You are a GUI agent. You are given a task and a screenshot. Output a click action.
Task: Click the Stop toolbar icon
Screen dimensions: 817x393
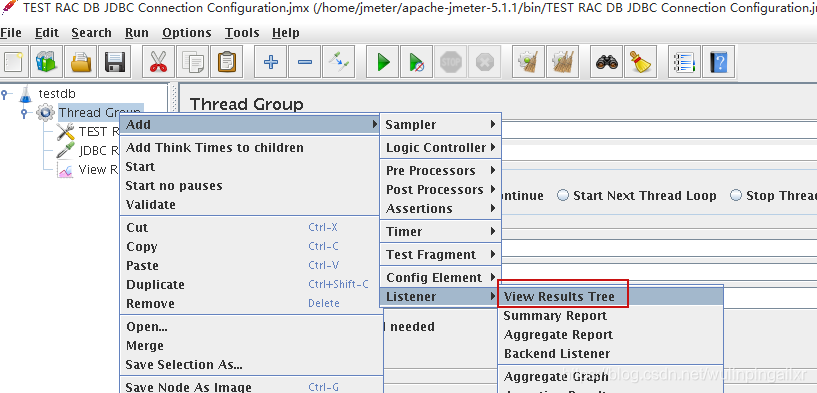[x=451, y=62]
